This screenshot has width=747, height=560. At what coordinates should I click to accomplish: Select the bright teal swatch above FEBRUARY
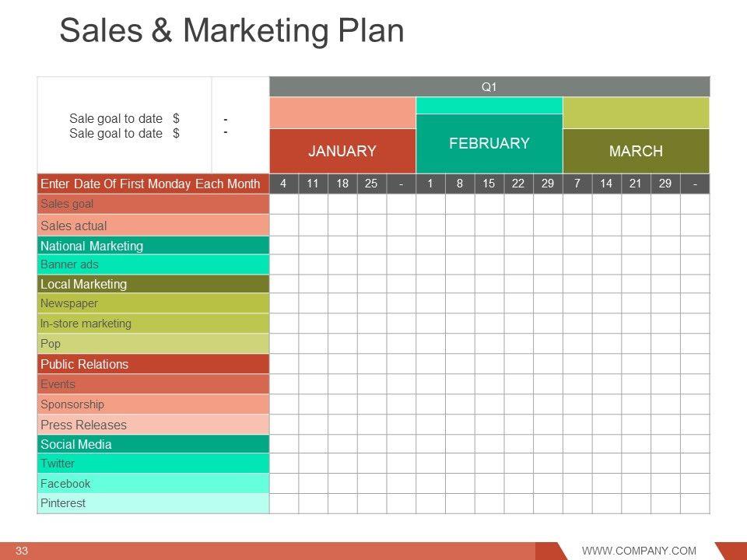pos(489,106)
